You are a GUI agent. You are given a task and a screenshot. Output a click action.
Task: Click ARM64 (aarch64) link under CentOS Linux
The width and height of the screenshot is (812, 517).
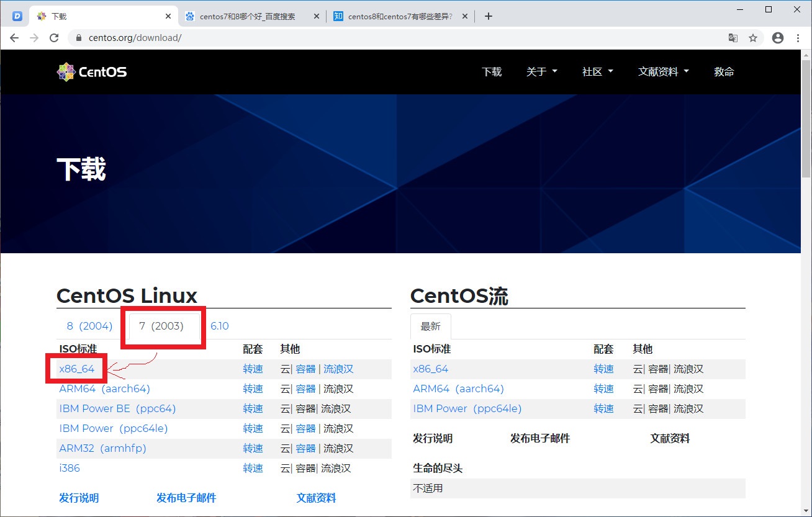105,389
